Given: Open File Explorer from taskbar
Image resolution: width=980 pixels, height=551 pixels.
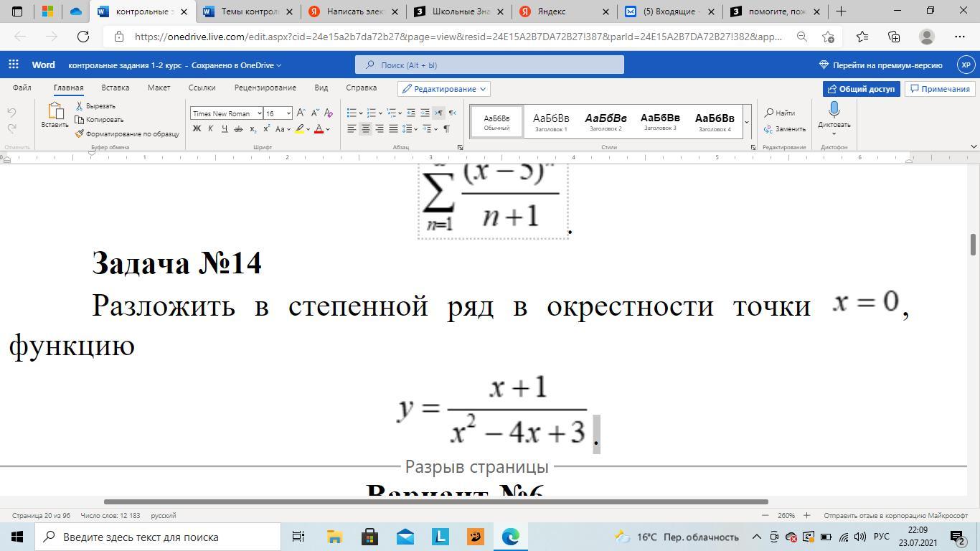Looking at the screenshot, I should [334, 537].
